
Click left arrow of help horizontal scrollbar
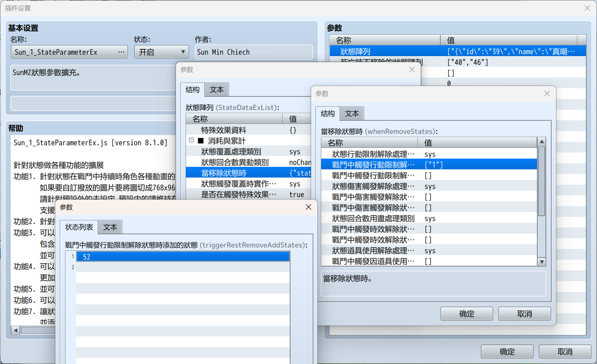click(15, 330)
